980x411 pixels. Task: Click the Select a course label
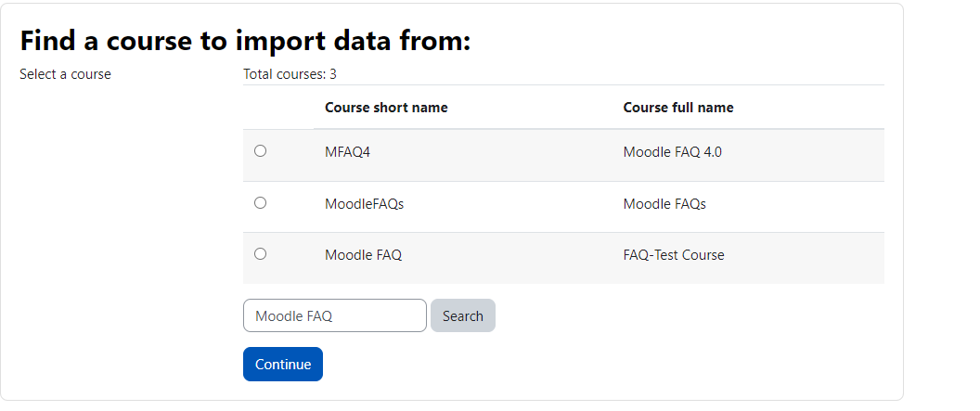pos(65,74)
